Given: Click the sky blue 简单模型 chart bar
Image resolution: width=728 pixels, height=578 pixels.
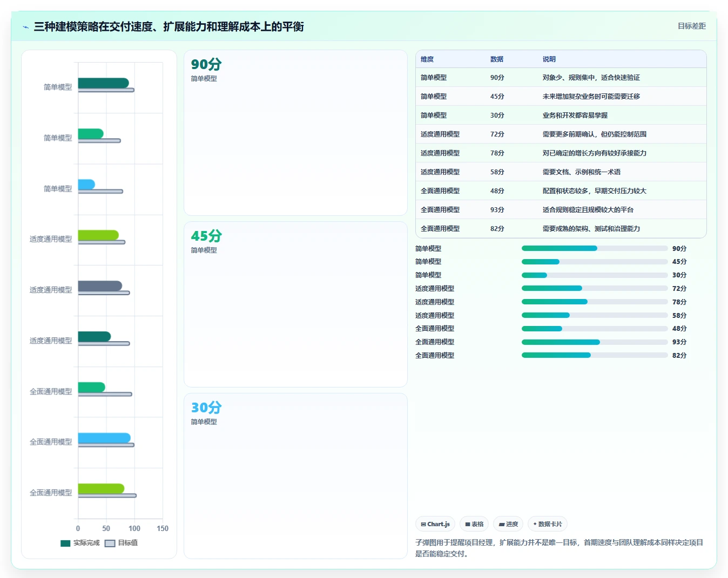Looking at the screenshot, I should [86, 185].
